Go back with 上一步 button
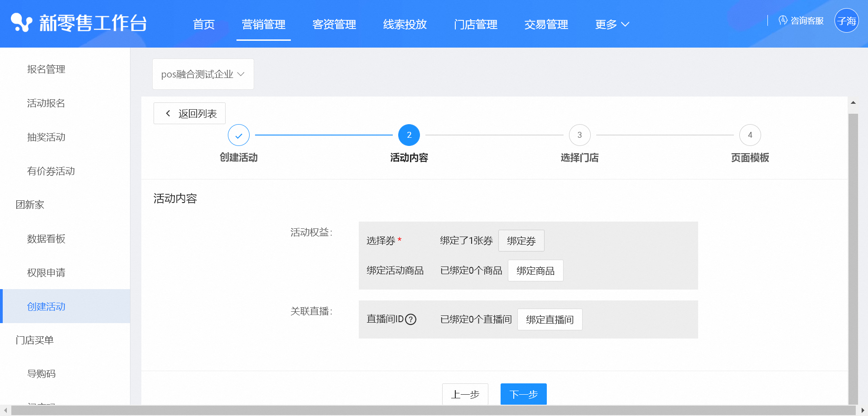The height and width of the screenshot is (416, 868). pyautogui.click(x=465, y=394)
